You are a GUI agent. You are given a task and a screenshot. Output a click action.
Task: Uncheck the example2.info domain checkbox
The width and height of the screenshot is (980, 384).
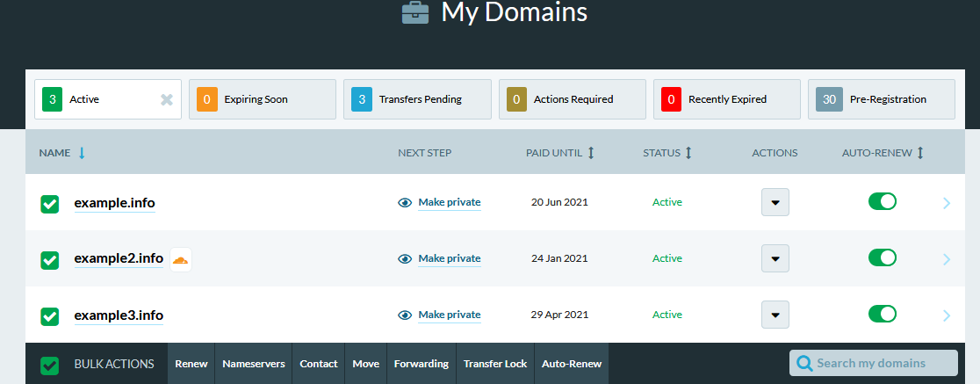click(x=50, y=260)
